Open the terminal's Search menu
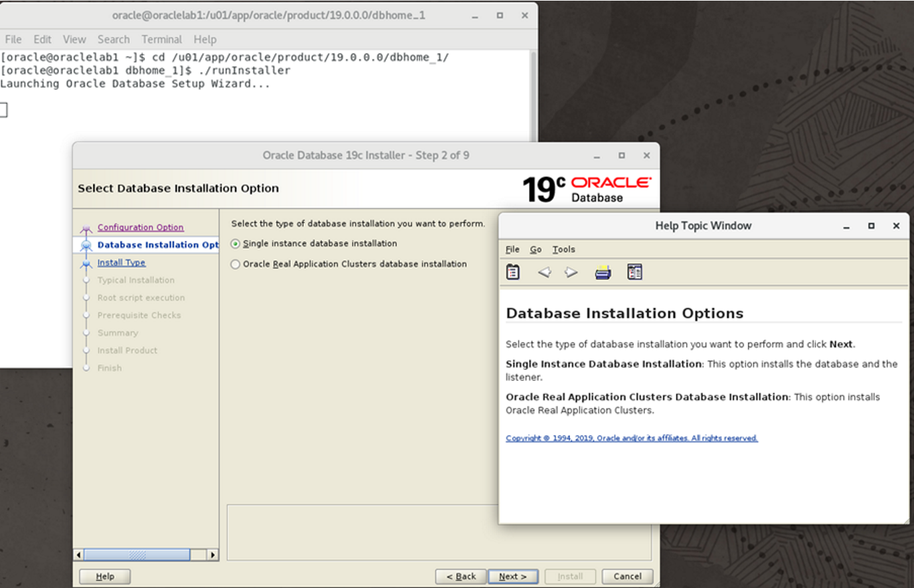 [x=113, y=39]
